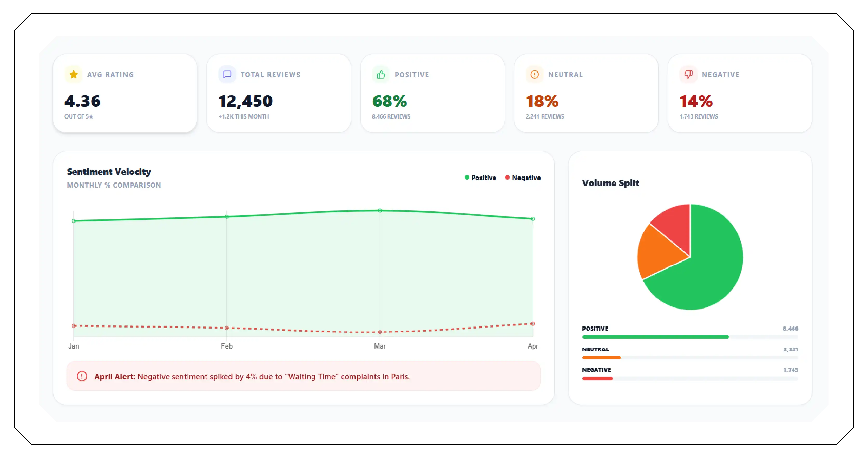Click the star icon on Avg Rating card
This screenshot has height=458, width=868.
[74, 75]
